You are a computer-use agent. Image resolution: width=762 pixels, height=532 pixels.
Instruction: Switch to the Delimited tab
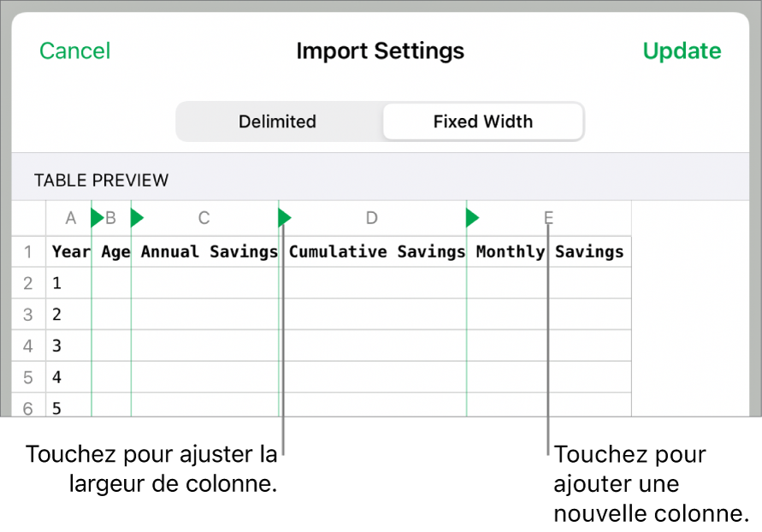click(277, 121)
